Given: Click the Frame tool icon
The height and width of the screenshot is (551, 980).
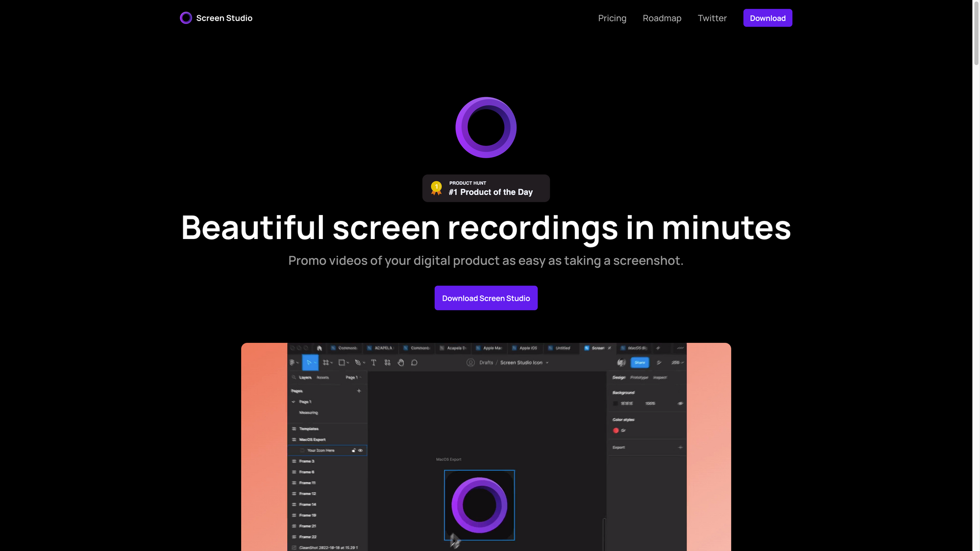Looking at the screenshot, I should (x=326, y=362).
